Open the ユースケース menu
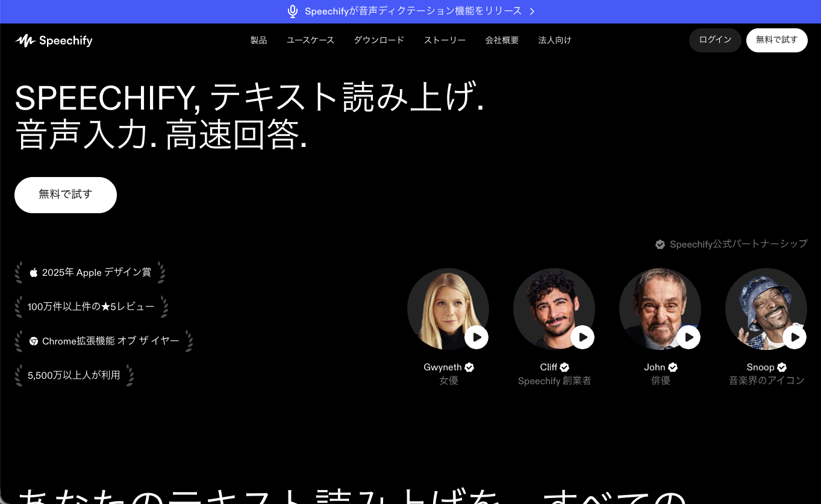This screenshot has height=504, width=821. tap(310, 40)
